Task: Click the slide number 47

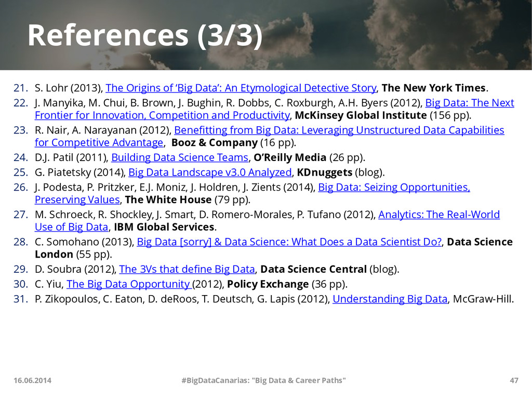Action: tap(514, 380)
